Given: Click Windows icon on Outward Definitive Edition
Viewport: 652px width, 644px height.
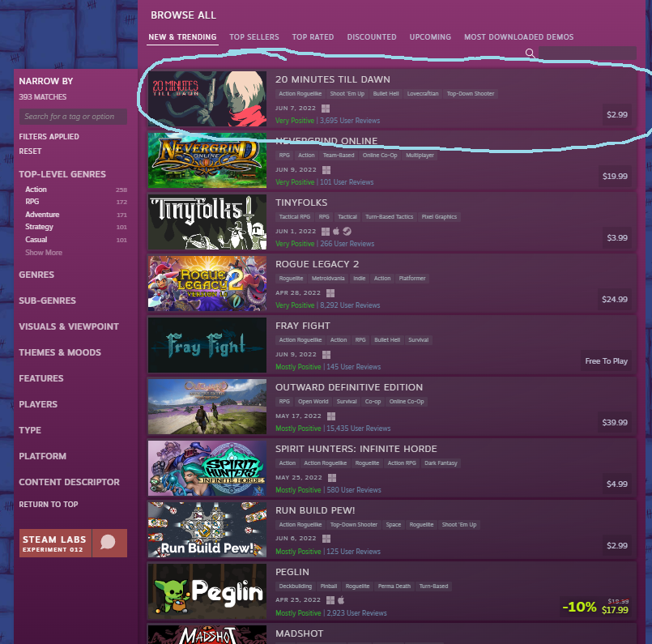Looking at the screenshot, I should (331, 416).
